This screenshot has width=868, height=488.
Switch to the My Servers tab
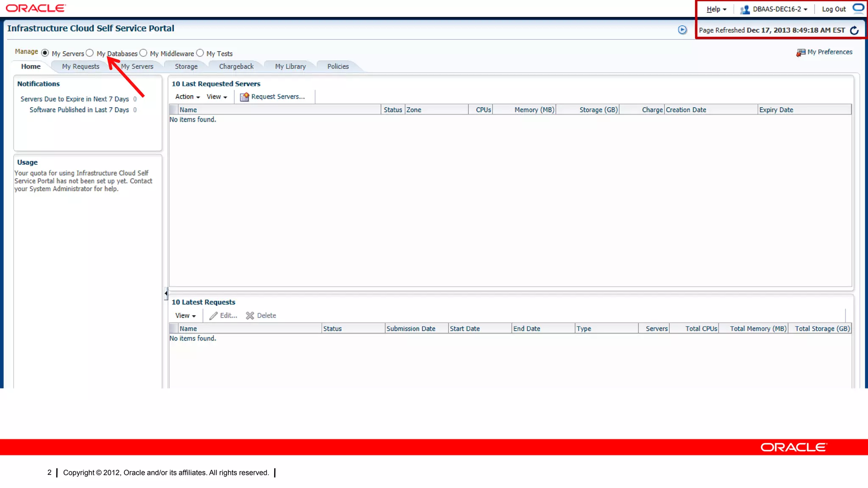click(x=137, y=67)
